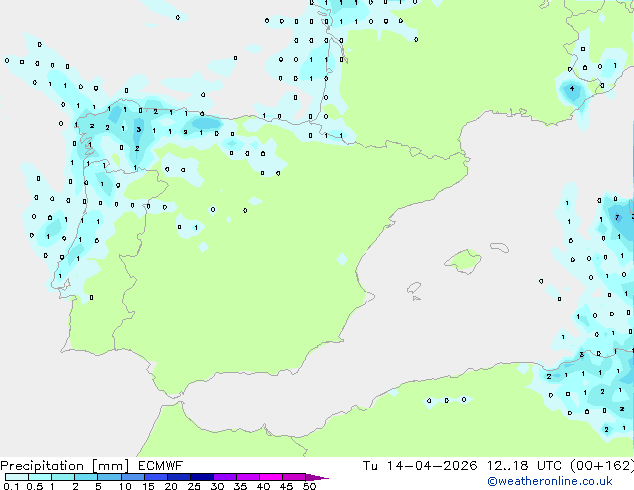Select the 2–5 mm legend color swatch
The height and width of the screenshot is (490, 634).
[x=86, y=477]
